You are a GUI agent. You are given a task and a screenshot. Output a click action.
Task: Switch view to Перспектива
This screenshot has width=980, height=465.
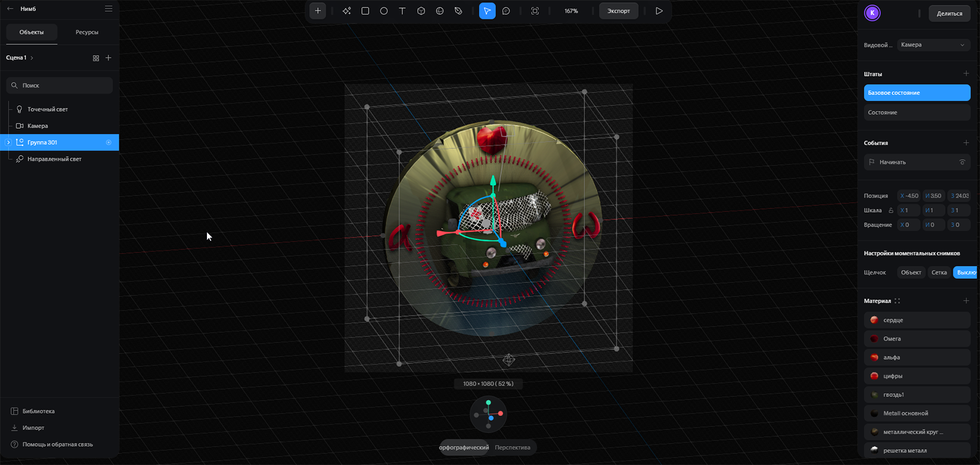click(513, 447)
